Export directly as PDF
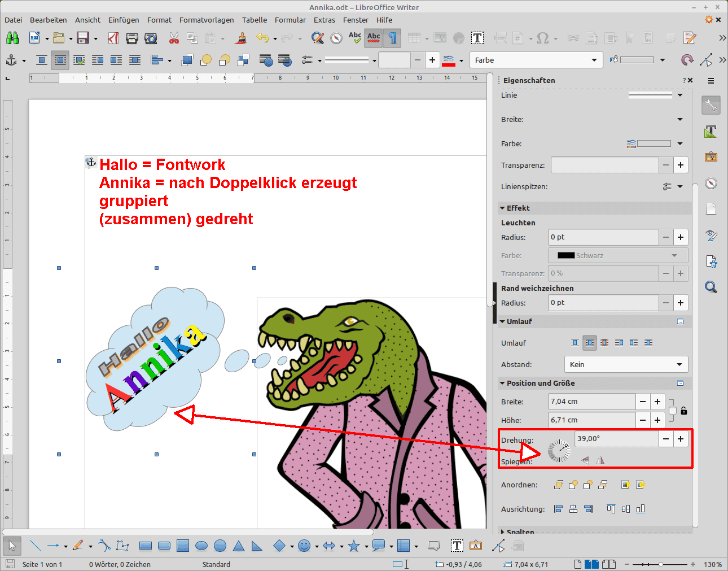 click(113, 38)
